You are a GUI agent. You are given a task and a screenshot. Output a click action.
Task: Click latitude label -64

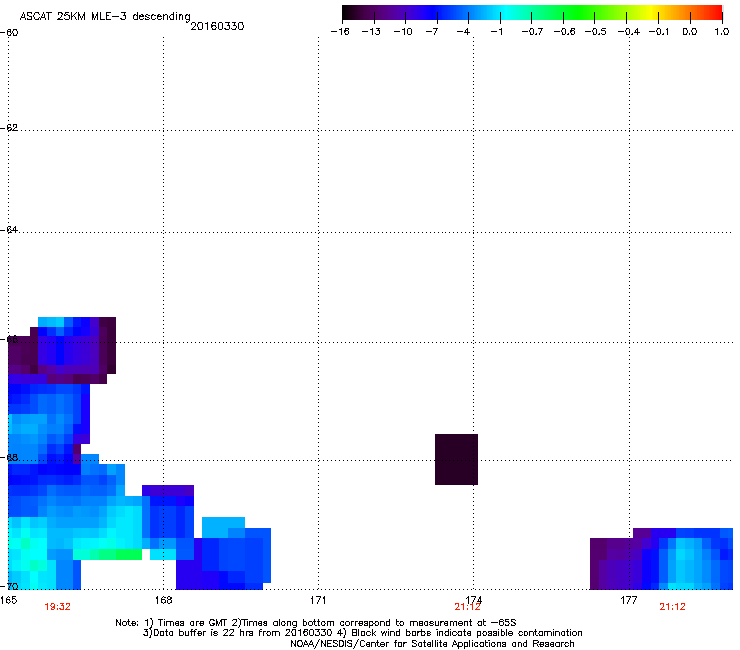pyautogui.click(x=9, y=229)
